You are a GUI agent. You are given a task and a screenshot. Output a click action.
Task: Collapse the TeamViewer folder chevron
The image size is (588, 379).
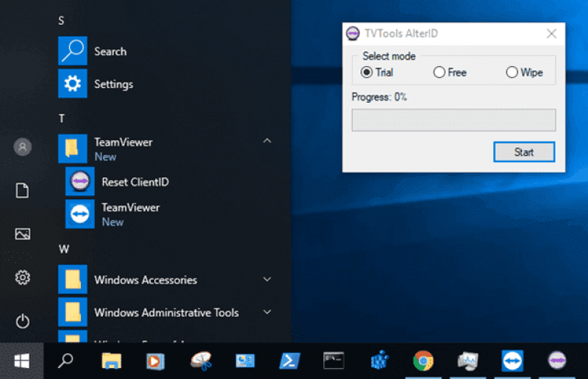point(267,141)
